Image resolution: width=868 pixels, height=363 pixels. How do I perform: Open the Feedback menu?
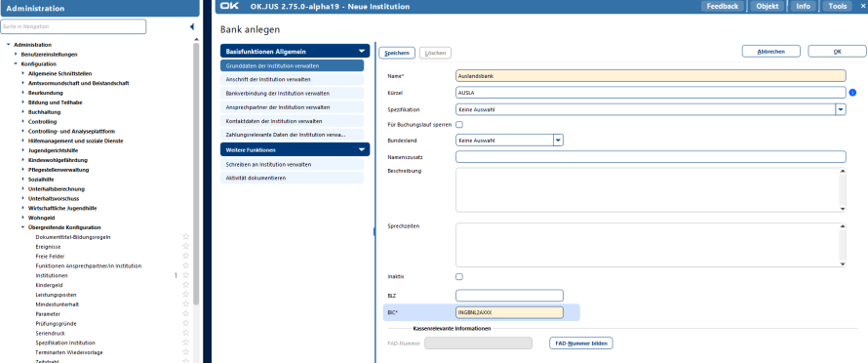pyautogui.click(x=722, y=6)
